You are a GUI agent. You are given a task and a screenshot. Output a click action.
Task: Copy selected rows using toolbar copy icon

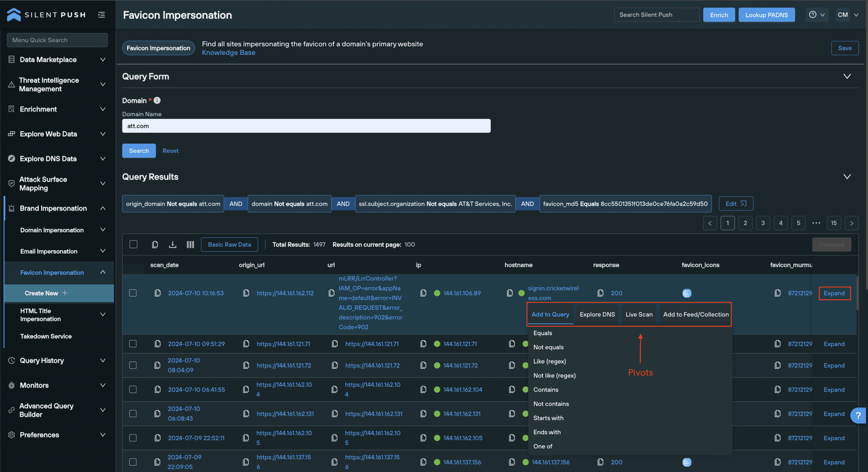155,244
